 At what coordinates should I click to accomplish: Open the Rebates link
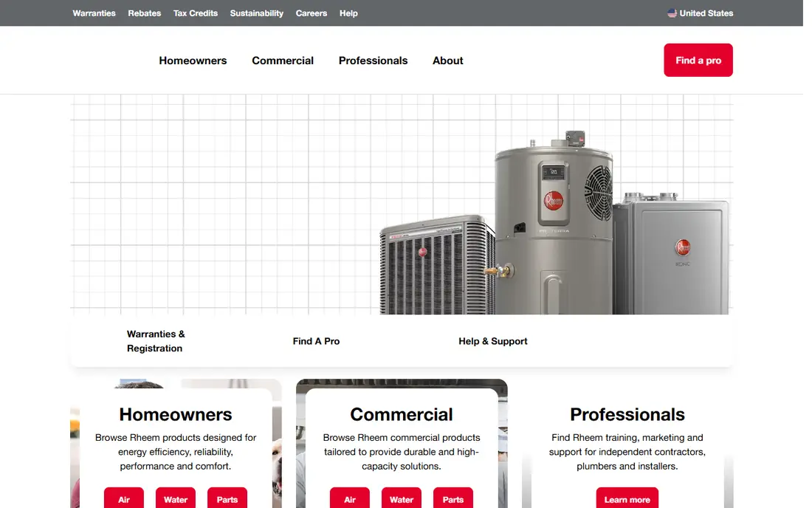click(x=146, y=13)
